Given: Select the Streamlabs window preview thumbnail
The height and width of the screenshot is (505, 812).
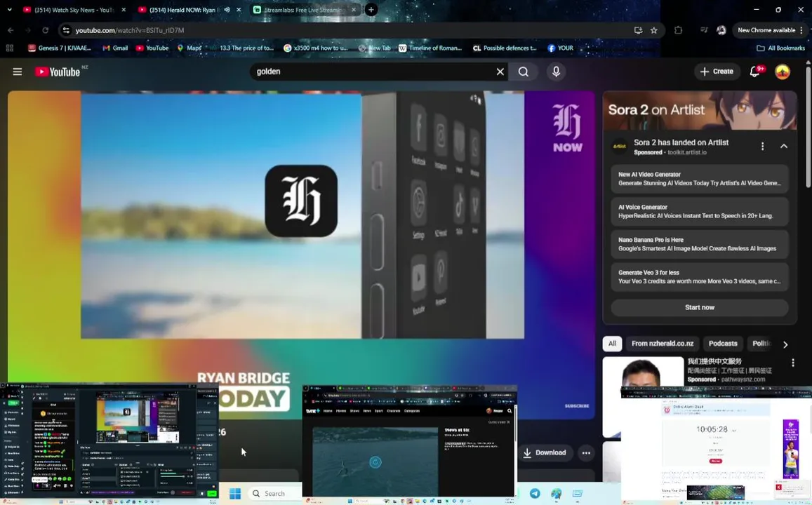Looking at the screenshot, I should click(109, 443).
